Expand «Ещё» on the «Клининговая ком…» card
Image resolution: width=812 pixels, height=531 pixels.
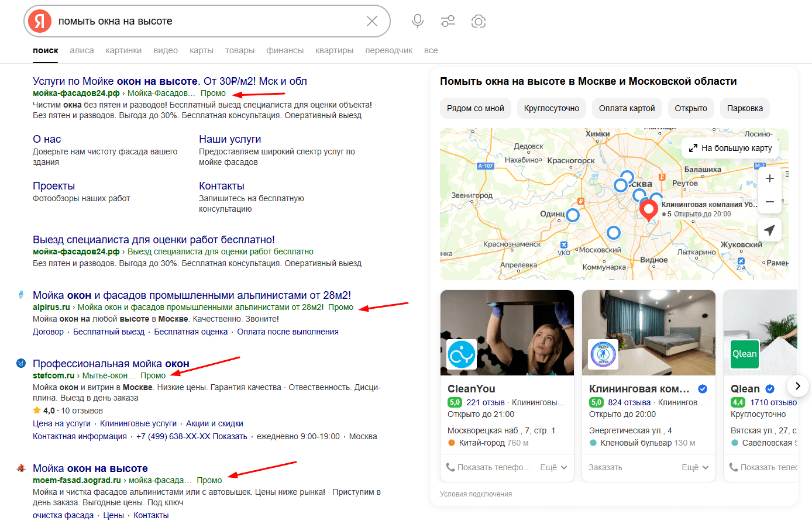click(x=695, y=467)
